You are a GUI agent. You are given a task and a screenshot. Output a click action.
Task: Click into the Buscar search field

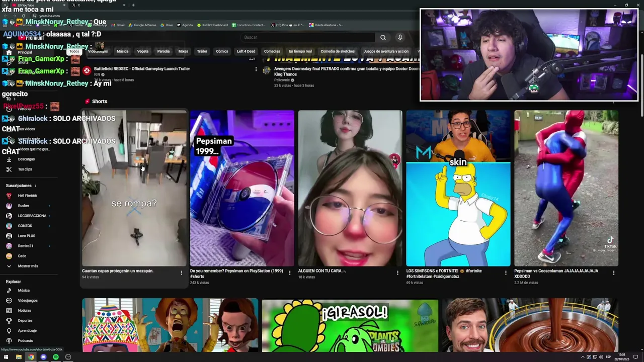pyautogui.click(x=307, y=37)
